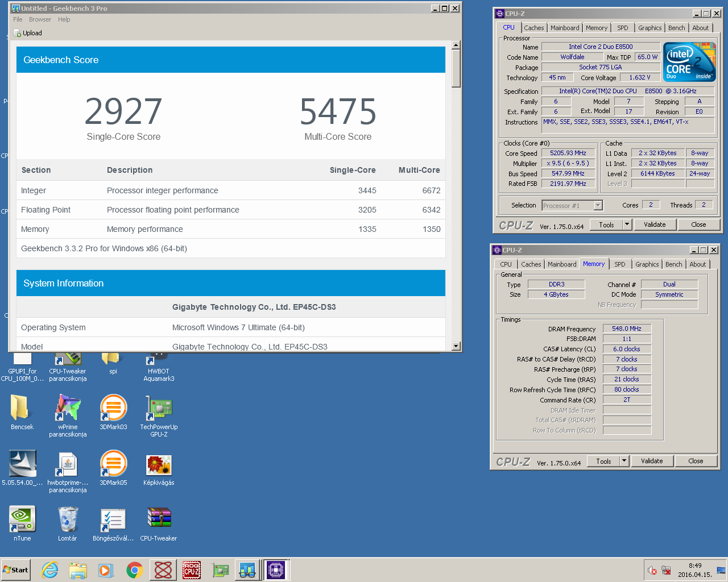Select the spi folder on the desktop
The height and width of the screenshot is (582, 728).
[113, 364]
